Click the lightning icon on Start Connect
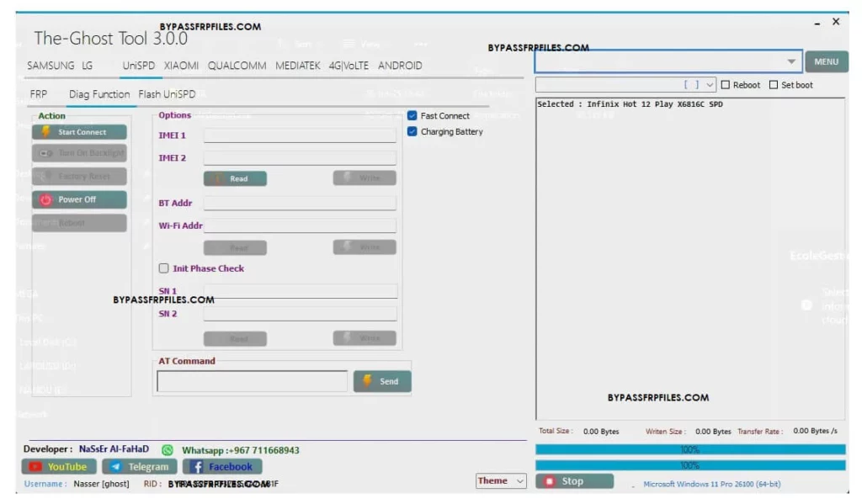The image size is (862, 504). (46, 131)
